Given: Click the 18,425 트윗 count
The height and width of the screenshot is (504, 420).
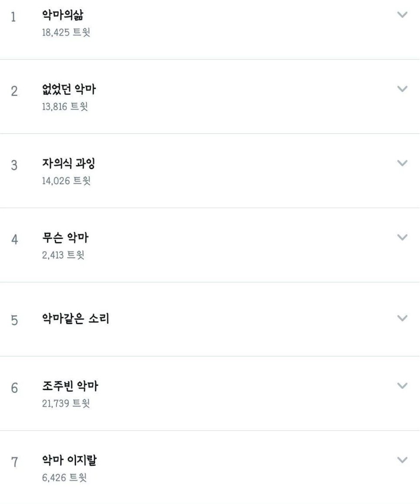Looking at the screenshot, I should click(66, 33).
